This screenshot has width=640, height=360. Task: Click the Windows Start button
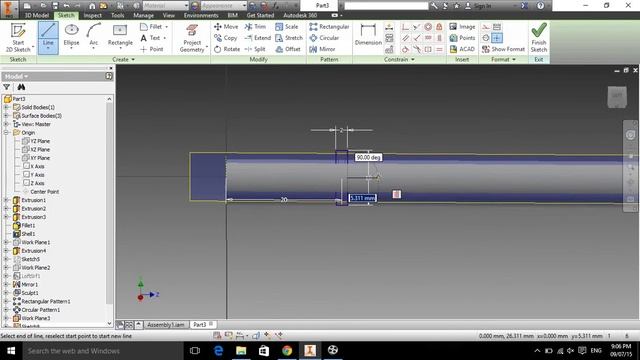point(11,351)
